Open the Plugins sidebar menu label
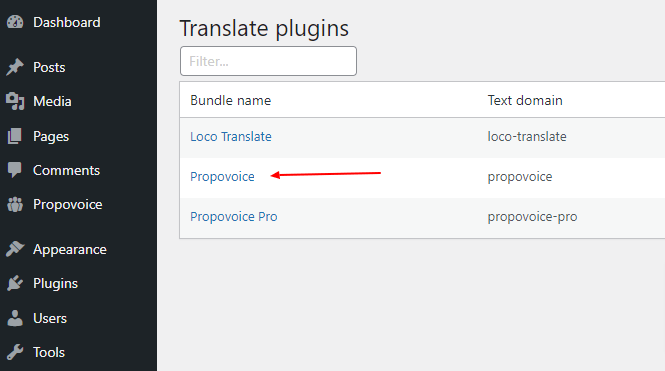 pos(56,283)
